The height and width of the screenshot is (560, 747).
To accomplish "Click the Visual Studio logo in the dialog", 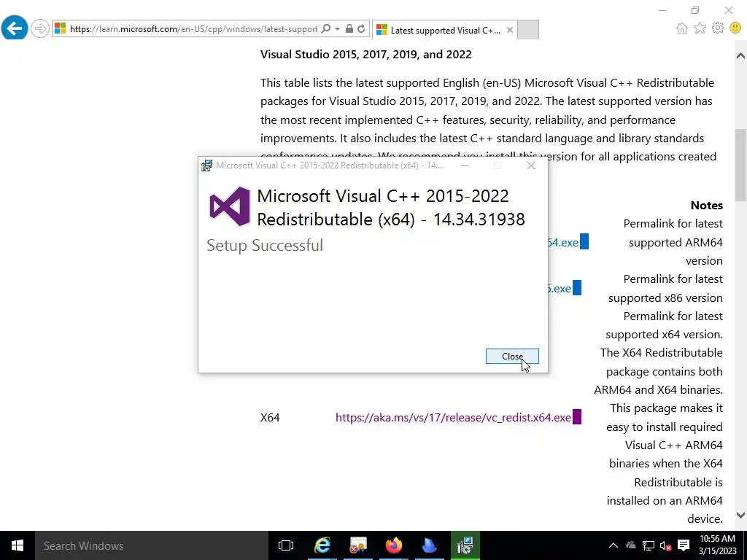I will point(230,206).
